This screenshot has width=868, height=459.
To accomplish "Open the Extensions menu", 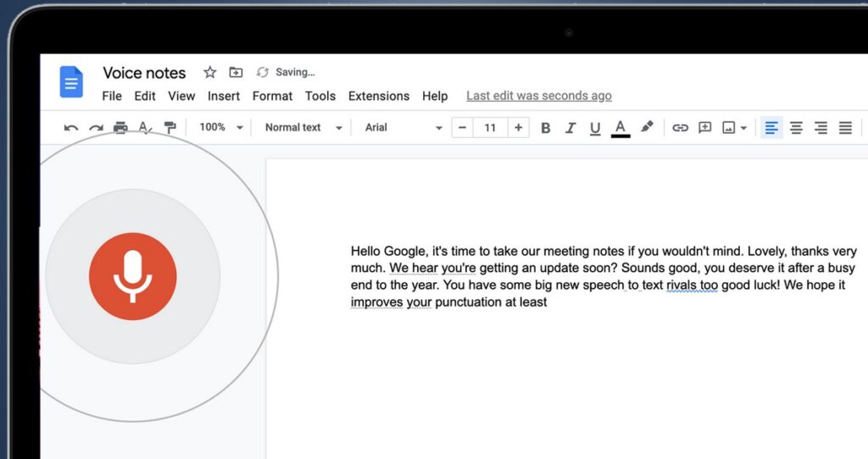I will pyautogui.click(x=379, y=96).
